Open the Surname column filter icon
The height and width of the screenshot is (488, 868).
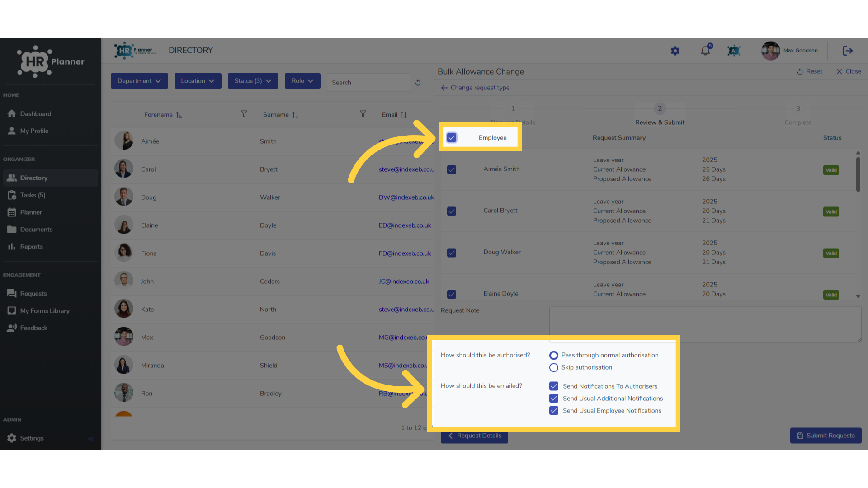pos(363,114)
